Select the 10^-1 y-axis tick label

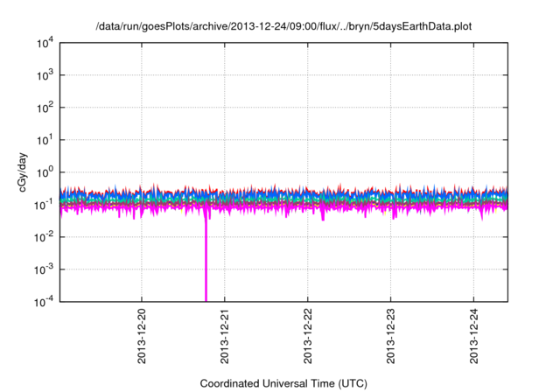click(44, 205)
